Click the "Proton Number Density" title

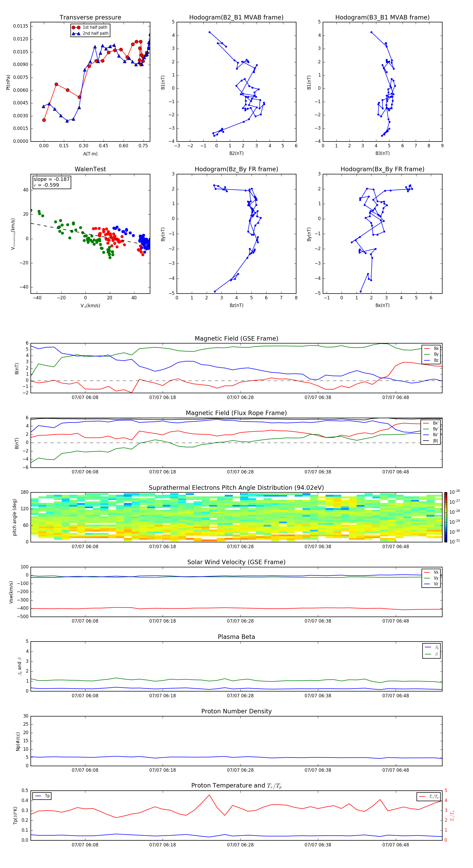(236, 711)
